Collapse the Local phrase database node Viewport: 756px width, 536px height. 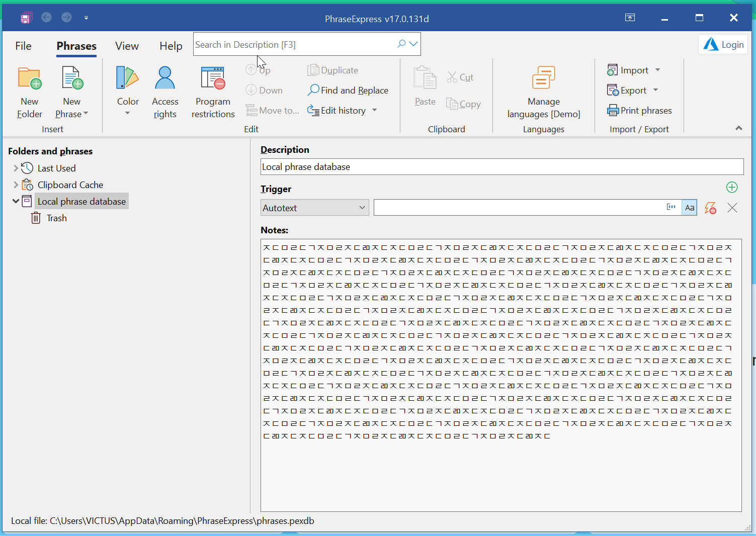16,201
